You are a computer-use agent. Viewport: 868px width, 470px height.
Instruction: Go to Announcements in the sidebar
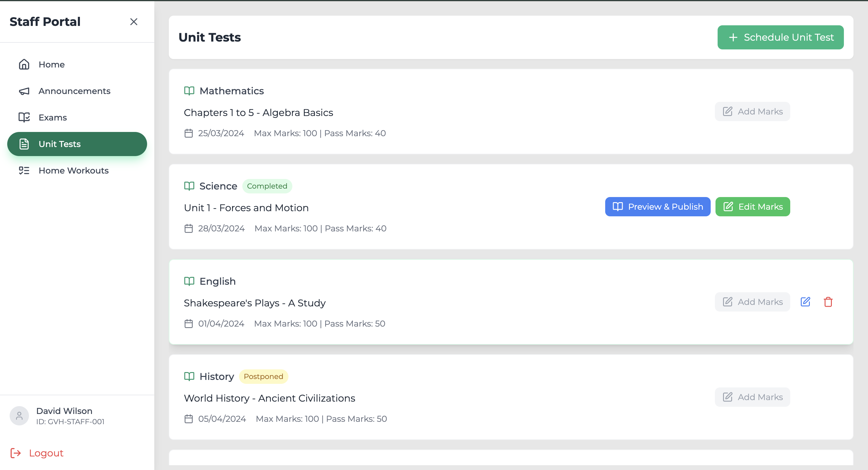pyautogui.click(x=74, y=91)
